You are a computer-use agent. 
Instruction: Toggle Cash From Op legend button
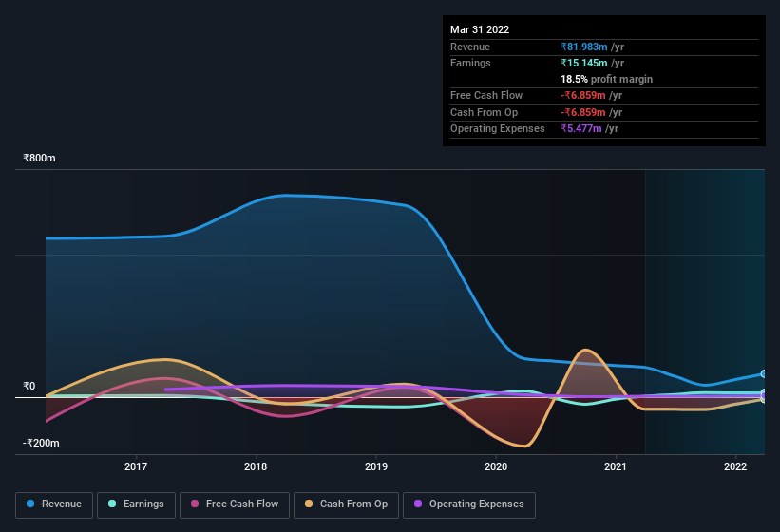(346, 504)
